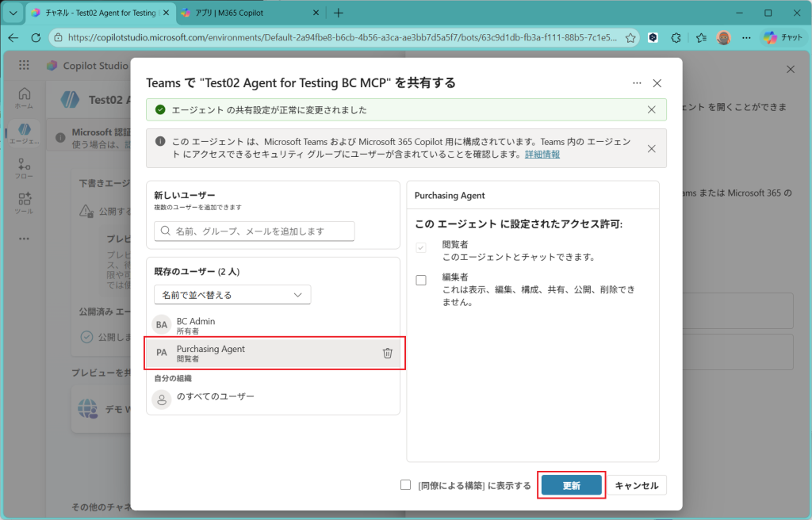The width and height of the screenshot is (812, 520).
Task: Go to Home in left sidebar
Action: tap(24, 97)
